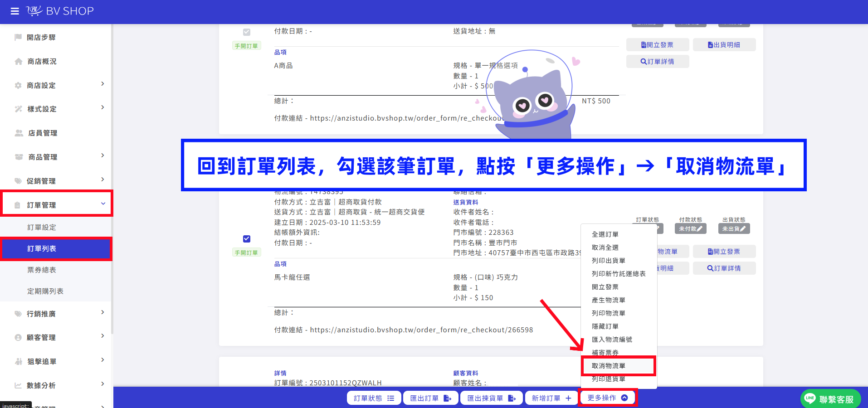Click the 訂單狀態 bottom bar button
The width and height of the screenshot is (868, 408).
[374, 398]
